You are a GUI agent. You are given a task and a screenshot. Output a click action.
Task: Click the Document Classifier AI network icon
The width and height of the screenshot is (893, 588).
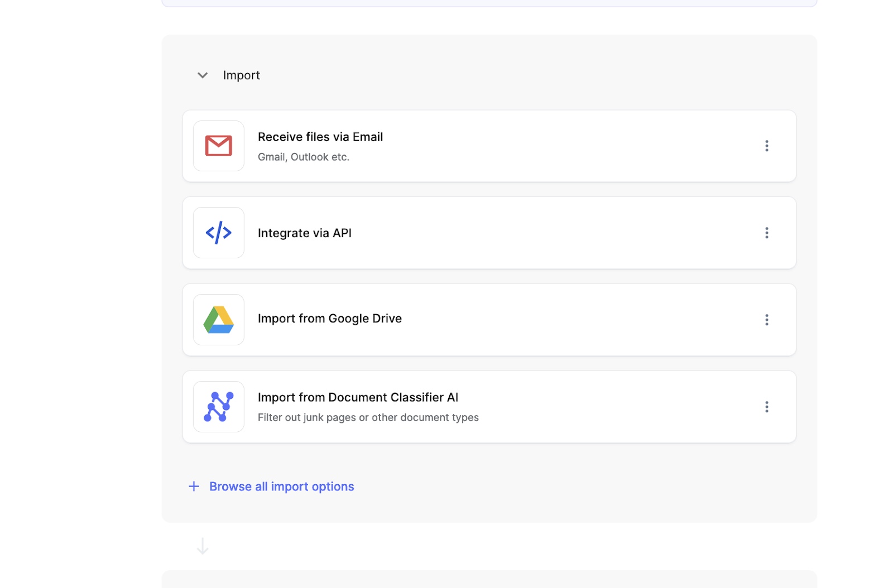coord(218,407)
